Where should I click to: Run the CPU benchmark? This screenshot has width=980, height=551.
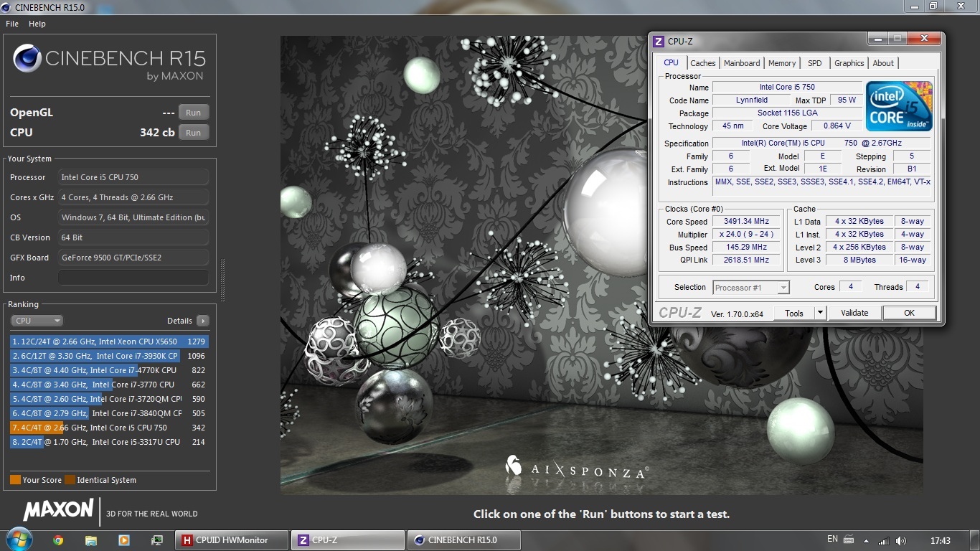point(194,133)
